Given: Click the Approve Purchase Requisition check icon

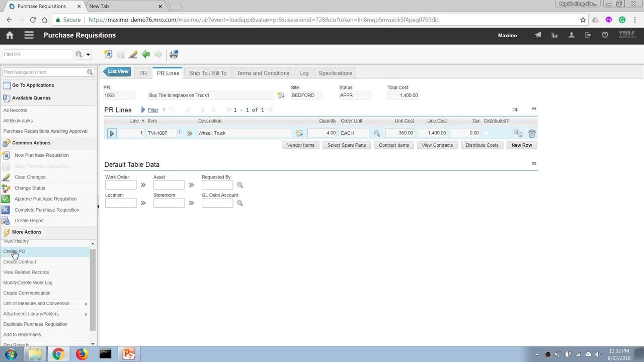Looking at the screenshot, I should pos(6,199).
